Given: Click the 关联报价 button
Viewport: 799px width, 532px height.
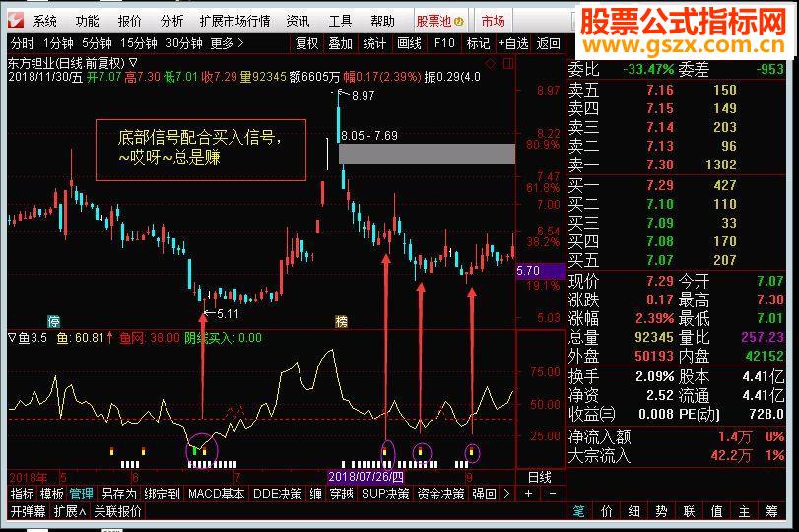Looking at the screenshot, I should click(x=117, y=511).
